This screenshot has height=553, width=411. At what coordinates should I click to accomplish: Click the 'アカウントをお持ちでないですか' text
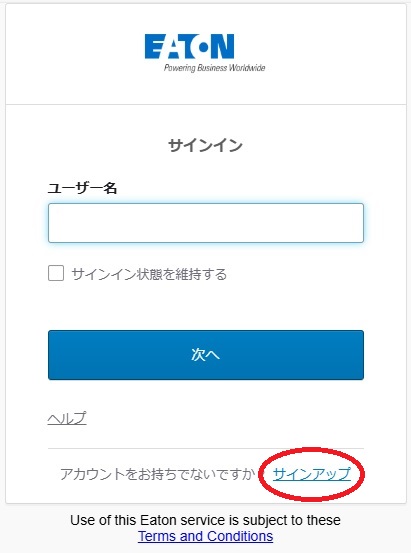[x=157, y=474]
